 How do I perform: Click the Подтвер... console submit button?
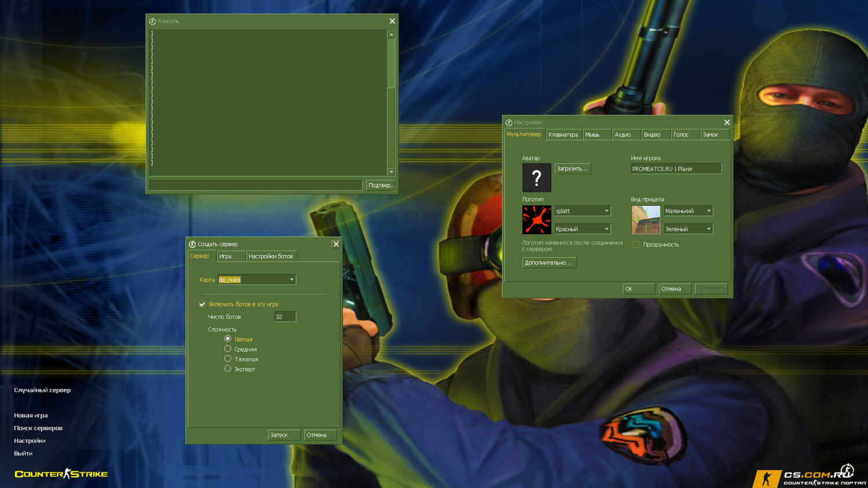380,185
